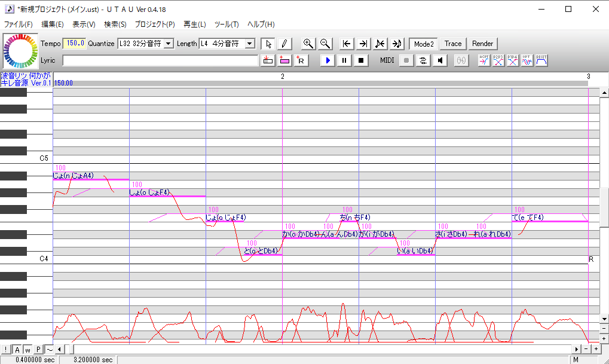The image size is (609, 364).
Task: Click the right-arrow-into-note icon
Action: 397,44
